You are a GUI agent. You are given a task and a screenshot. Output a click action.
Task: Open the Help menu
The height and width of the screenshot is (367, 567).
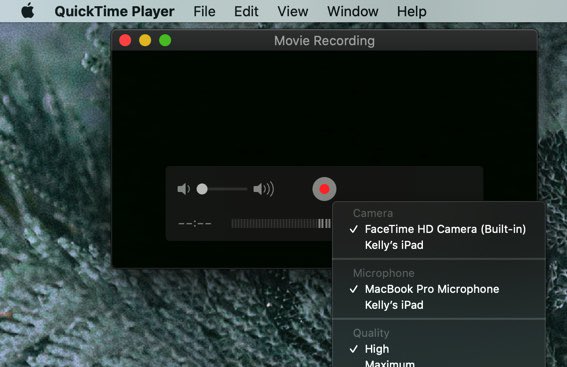pos(412,11)
